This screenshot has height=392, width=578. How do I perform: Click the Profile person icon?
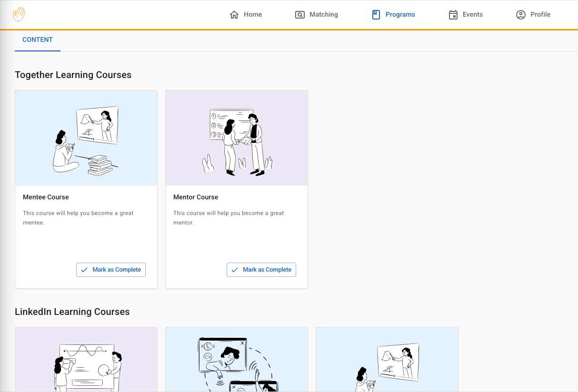click(521, 15)
